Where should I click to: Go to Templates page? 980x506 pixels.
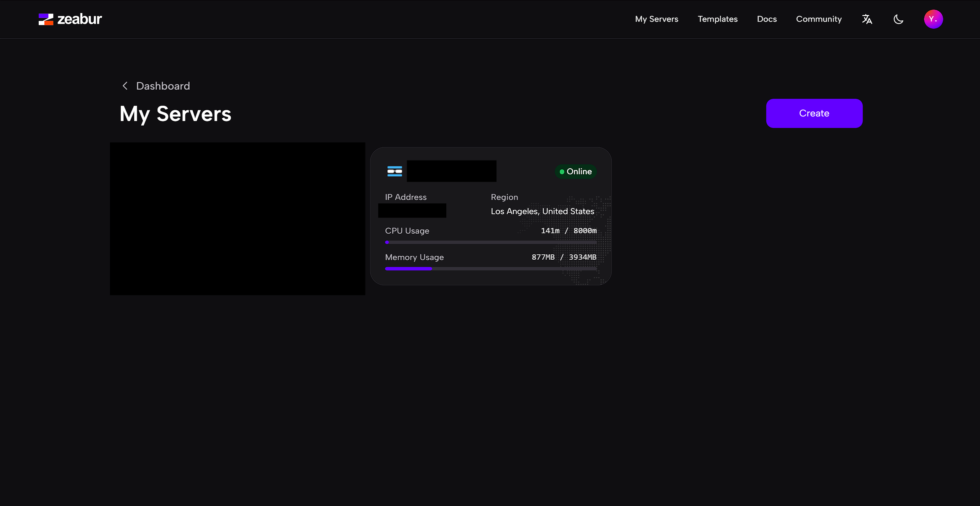[717, 19]
